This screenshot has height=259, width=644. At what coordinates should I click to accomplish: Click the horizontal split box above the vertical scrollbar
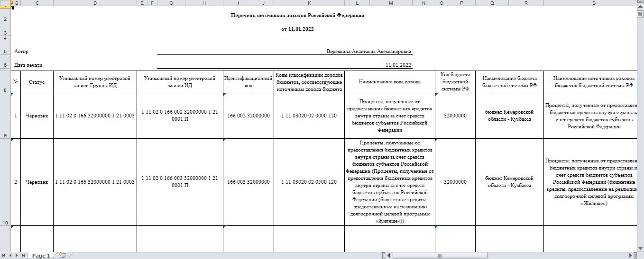tap(640, 2)
